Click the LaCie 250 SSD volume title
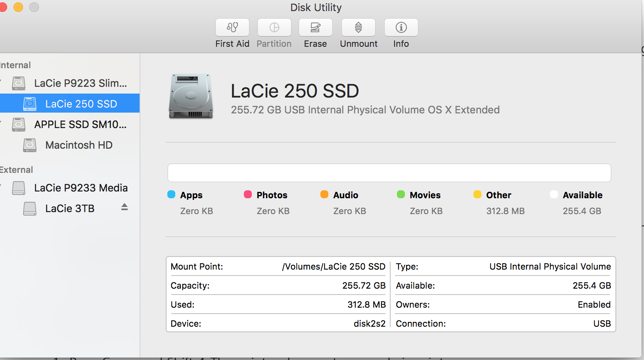The image size is (644, 360). (x=295, y=91)
